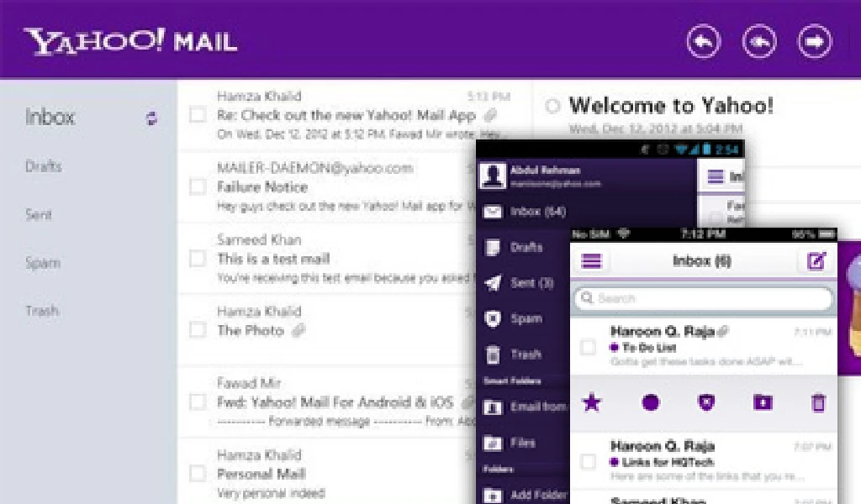Click sender name Fawad Mir
861x504 pixels.
249,383
